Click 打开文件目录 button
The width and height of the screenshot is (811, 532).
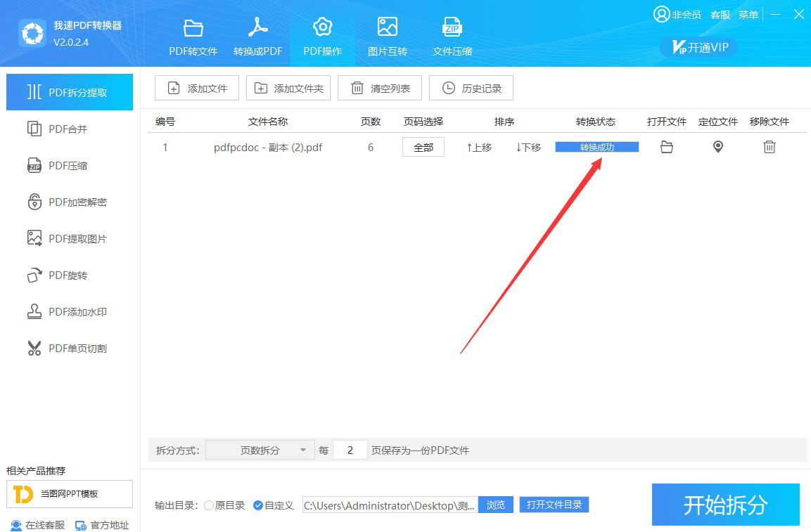pyautogui.click(x=554, y=505)
